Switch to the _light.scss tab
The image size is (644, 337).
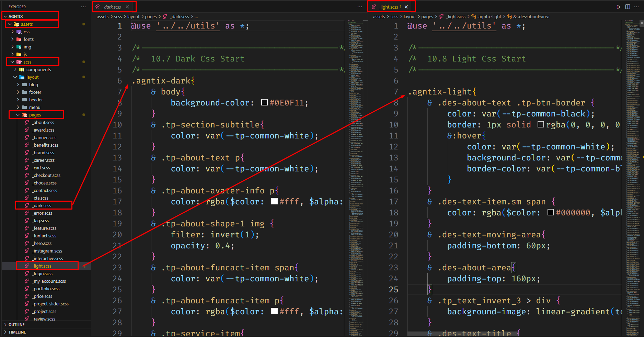click(x=389, y=7)
